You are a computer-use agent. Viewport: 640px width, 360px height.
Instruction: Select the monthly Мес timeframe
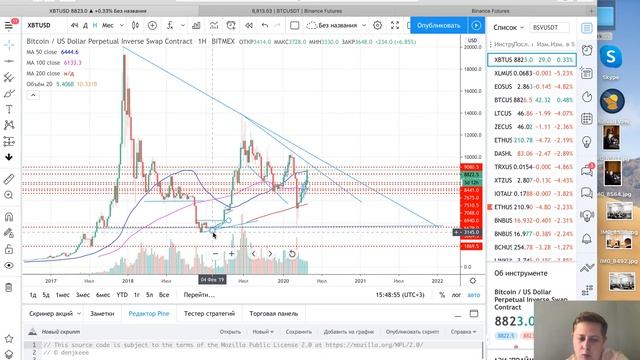108,26
